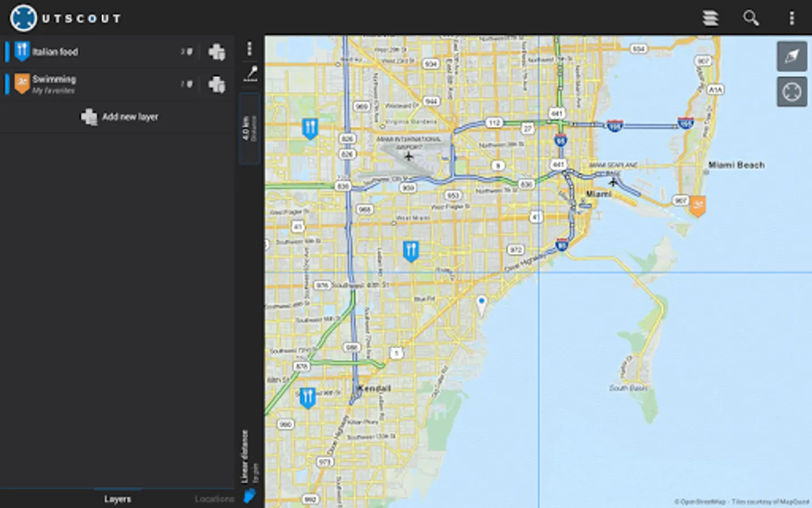
Task: Click the Italian food layer marker icon
Action: click(22, 51)
